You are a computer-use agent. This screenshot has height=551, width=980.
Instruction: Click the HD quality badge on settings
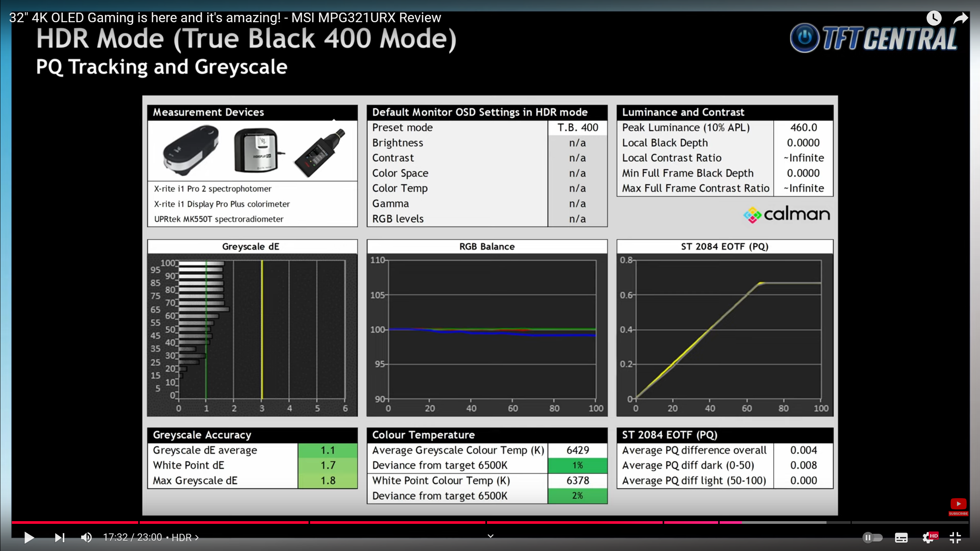pyautogui.click(x=934, y=535)
